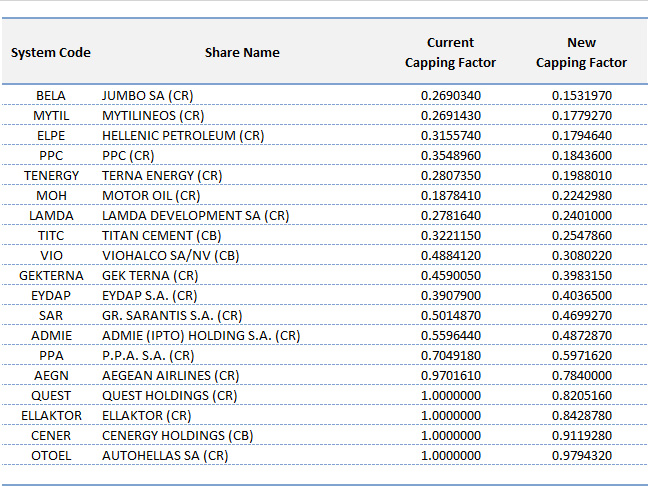Select the GEKTERNA system code cell
This screenshot has width=648, height=486.
click(x=51, y=276)
